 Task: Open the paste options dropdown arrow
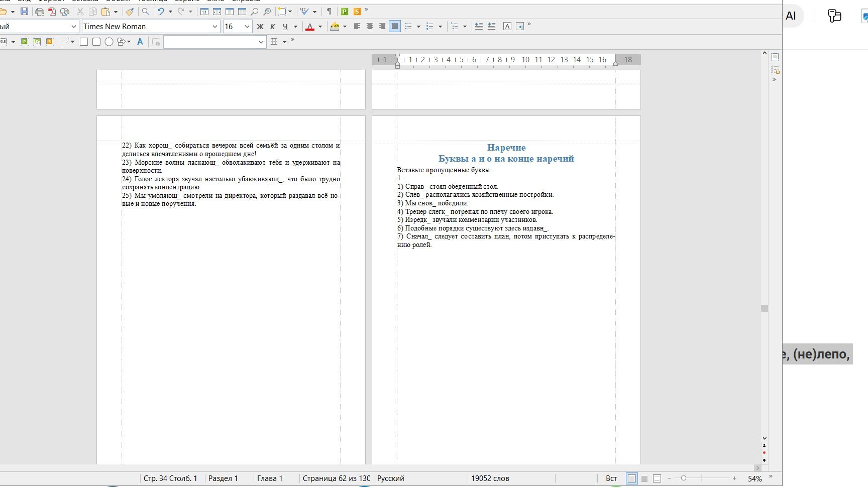point(116,12)
